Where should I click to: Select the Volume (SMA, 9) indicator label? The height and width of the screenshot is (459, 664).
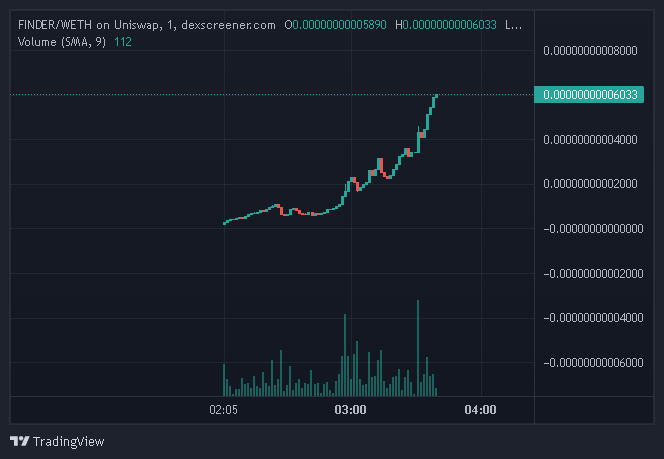click(62, 42)
